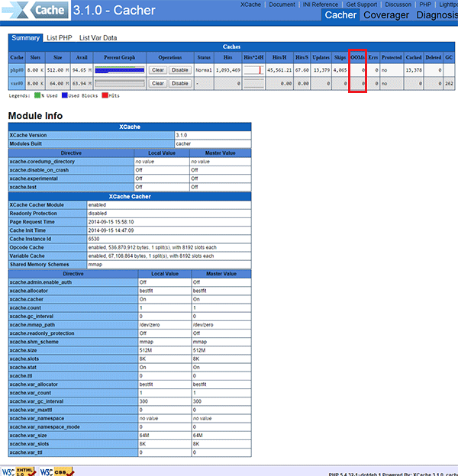Select the php#0 avail value 94.65 M
This screenshot has width=458, height=476.
point(82,70)
